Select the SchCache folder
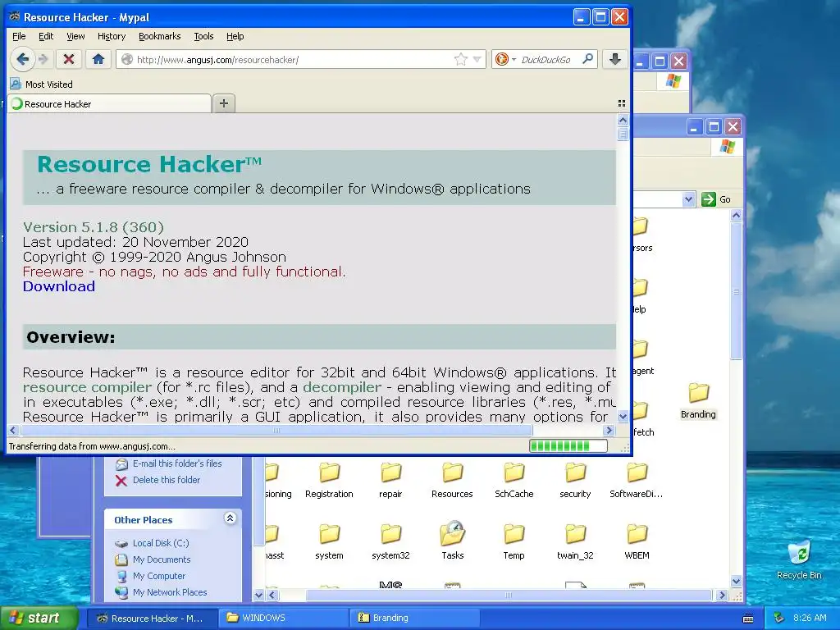Screen dimensions: 840x630 (x=514, y=481)
